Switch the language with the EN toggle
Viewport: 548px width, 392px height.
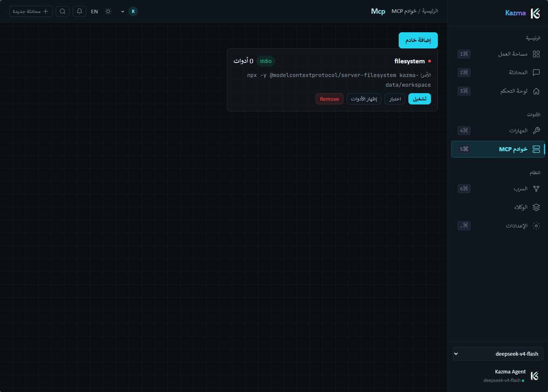point(94,12)
